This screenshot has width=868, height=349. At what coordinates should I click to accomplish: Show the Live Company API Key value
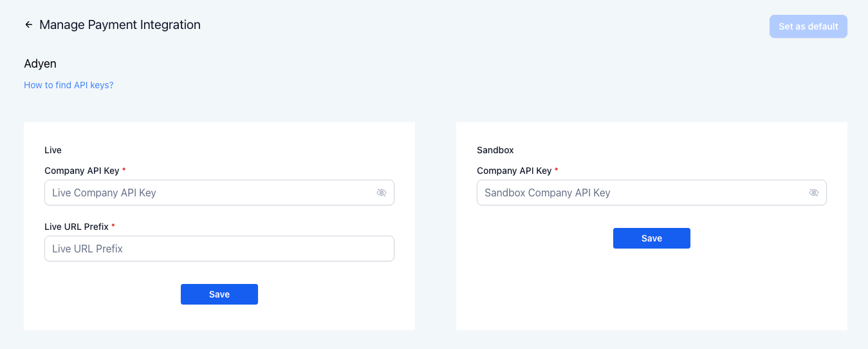point(382,193)
